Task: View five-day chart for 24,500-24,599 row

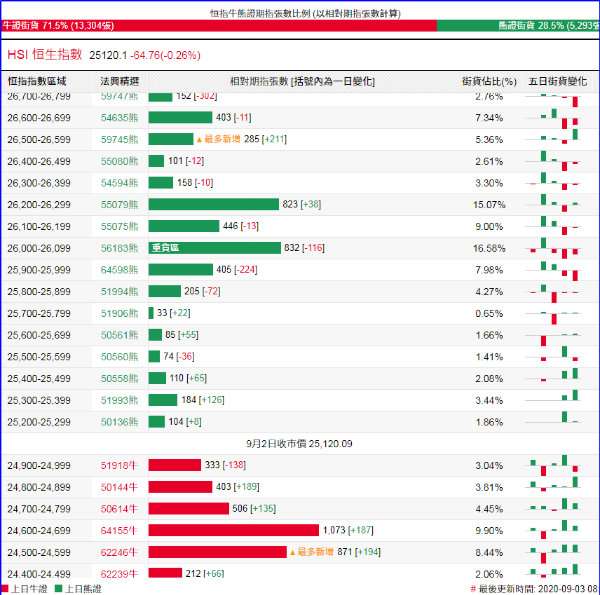Action: point(553,552)
